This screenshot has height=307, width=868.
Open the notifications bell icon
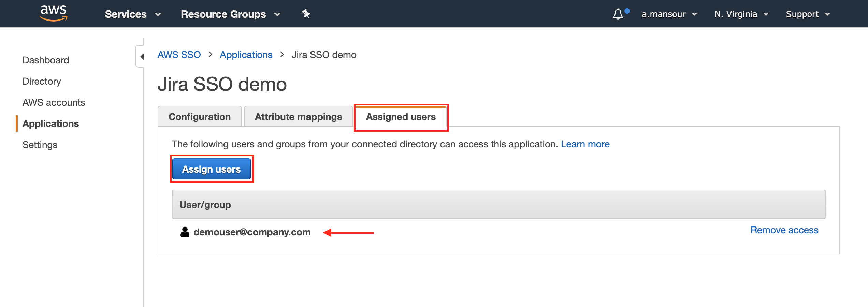point(618,14)
